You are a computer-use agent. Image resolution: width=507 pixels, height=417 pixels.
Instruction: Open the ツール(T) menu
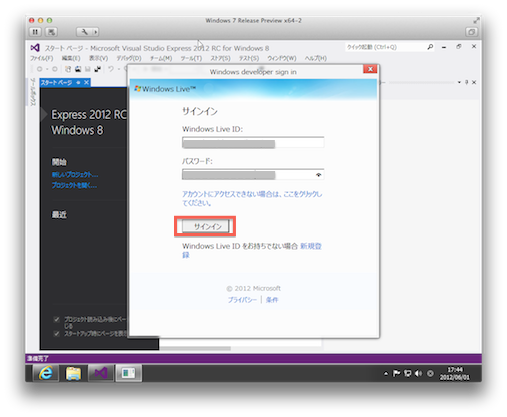coord(191,58)
